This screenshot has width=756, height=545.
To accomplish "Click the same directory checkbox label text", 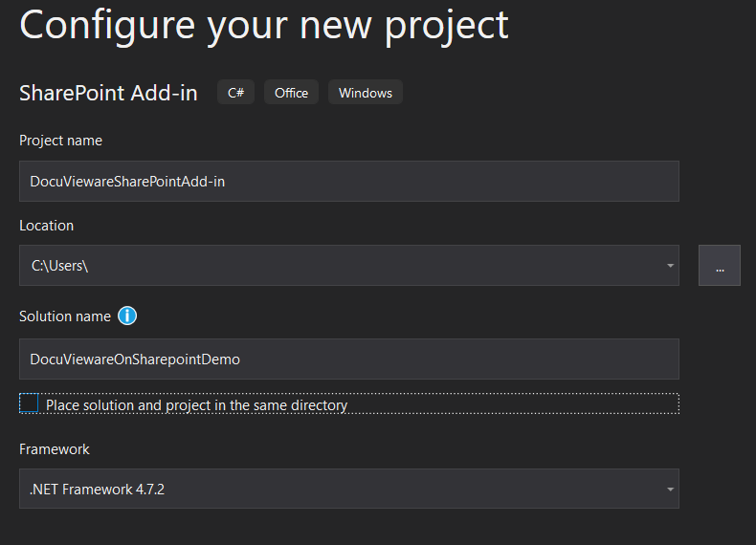I will (x=197, y=405).
